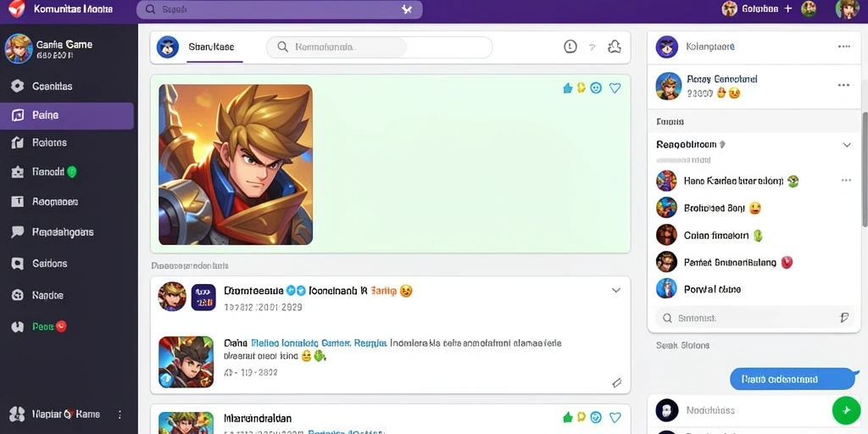868x434 pixels.
Task: Click the info circle icon in feed header
Action: coord(570,47)
